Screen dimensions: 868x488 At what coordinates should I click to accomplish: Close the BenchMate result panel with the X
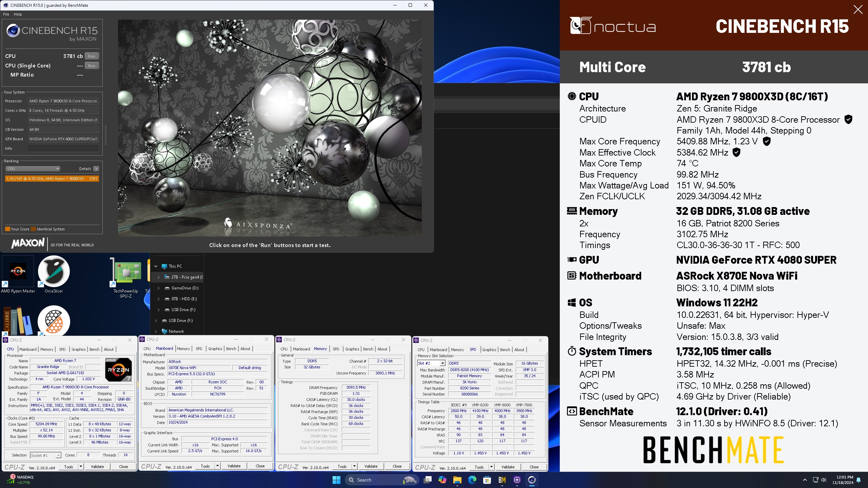(858, 9)
